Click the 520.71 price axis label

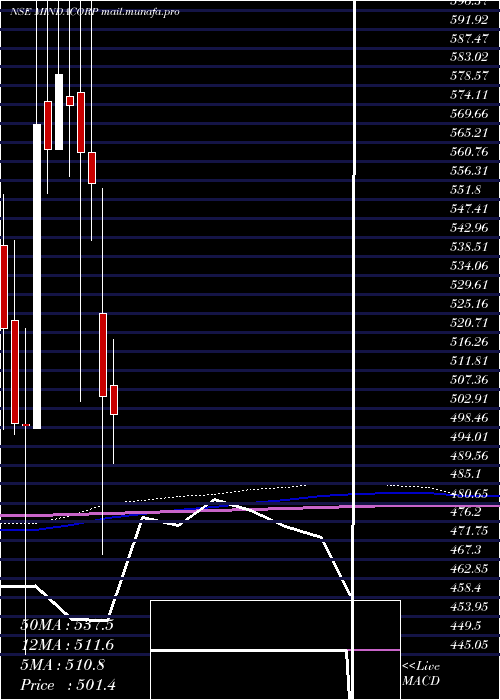tap(469, 322)
